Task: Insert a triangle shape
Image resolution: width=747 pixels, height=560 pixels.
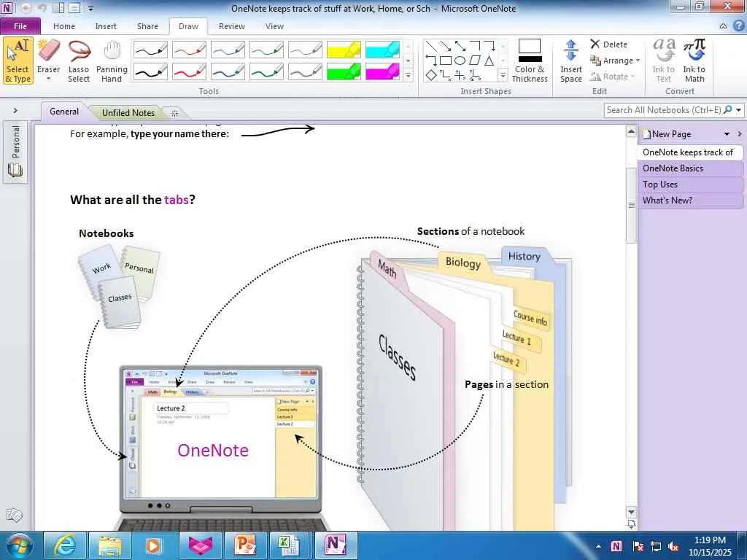Action: click(489, 61)
